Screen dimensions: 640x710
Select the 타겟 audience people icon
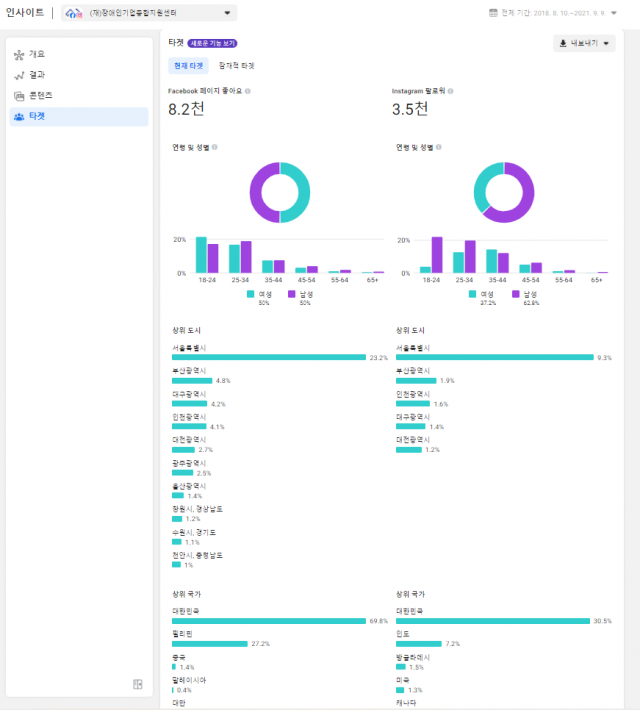[19, 117]
